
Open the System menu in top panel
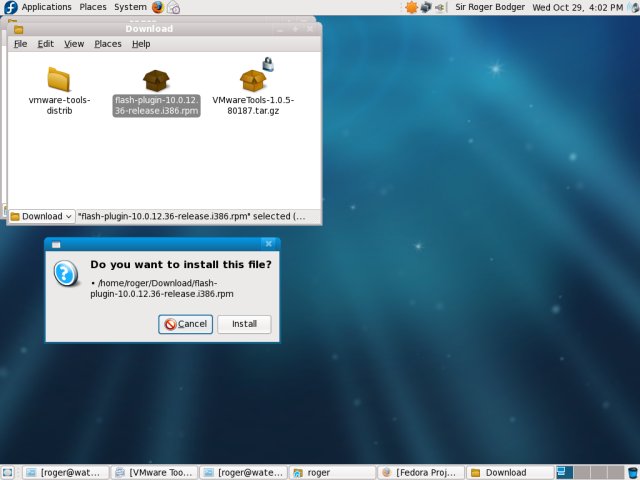click(x=130, y=7)
